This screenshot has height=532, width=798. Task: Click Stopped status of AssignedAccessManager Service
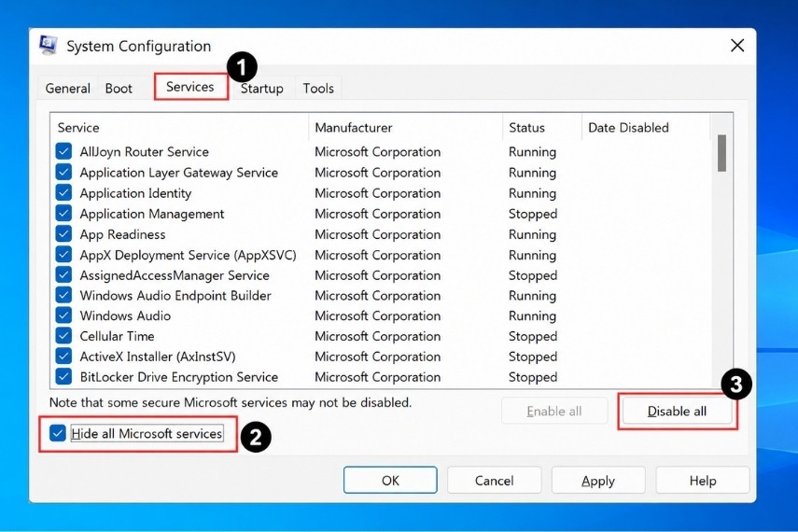533,275
